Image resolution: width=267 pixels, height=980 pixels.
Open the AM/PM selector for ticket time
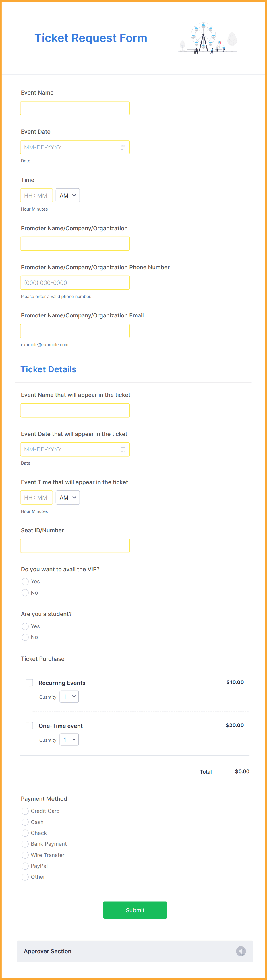[x=67, y=497]
